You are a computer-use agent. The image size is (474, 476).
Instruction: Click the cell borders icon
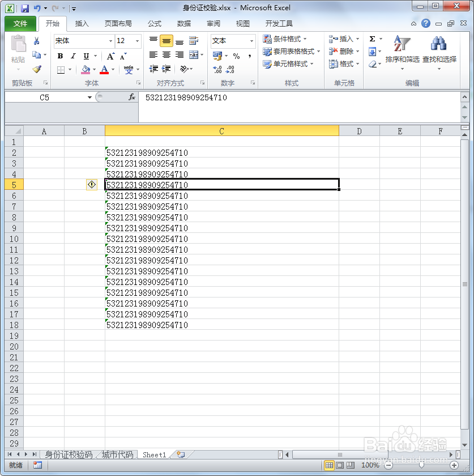[x=61, y=70]
